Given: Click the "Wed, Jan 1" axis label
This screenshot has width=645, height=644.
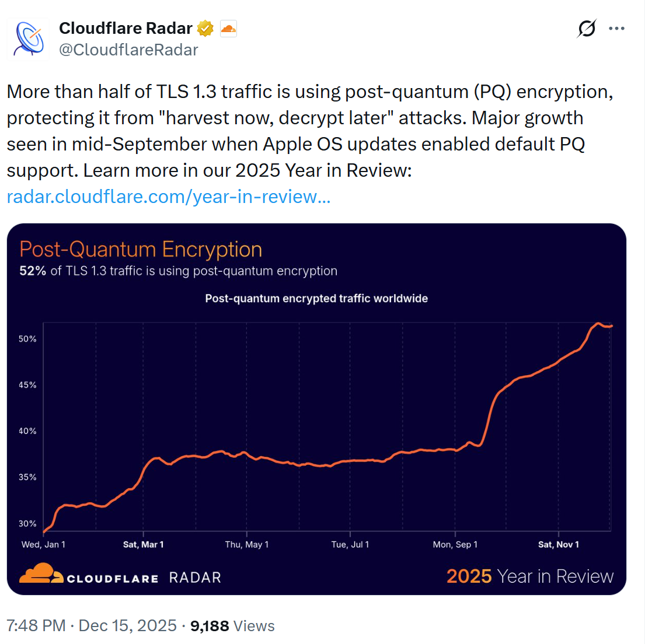Looking at the screenshot, I should [43, 545].
